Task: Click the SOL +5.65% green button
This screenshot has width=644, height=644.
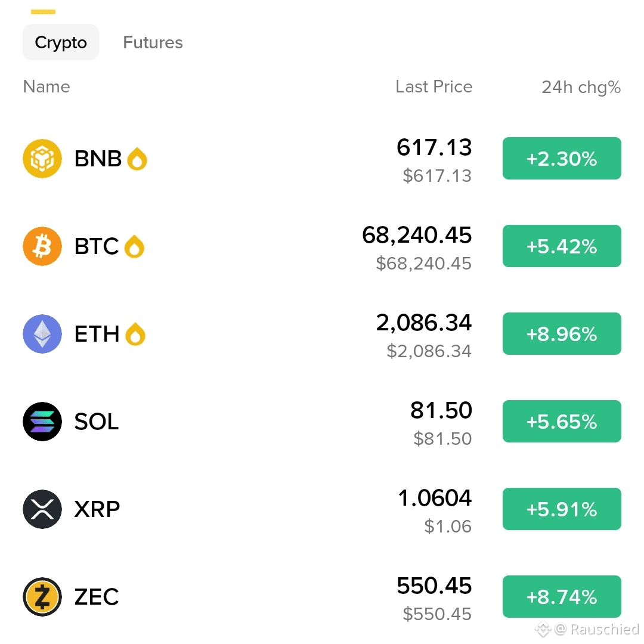Action: coord(562,422)
